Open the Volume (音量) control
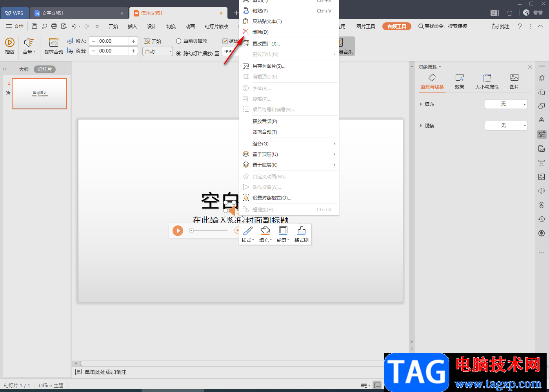The height and width of the screenshot is (392, 549). point(29,46)
